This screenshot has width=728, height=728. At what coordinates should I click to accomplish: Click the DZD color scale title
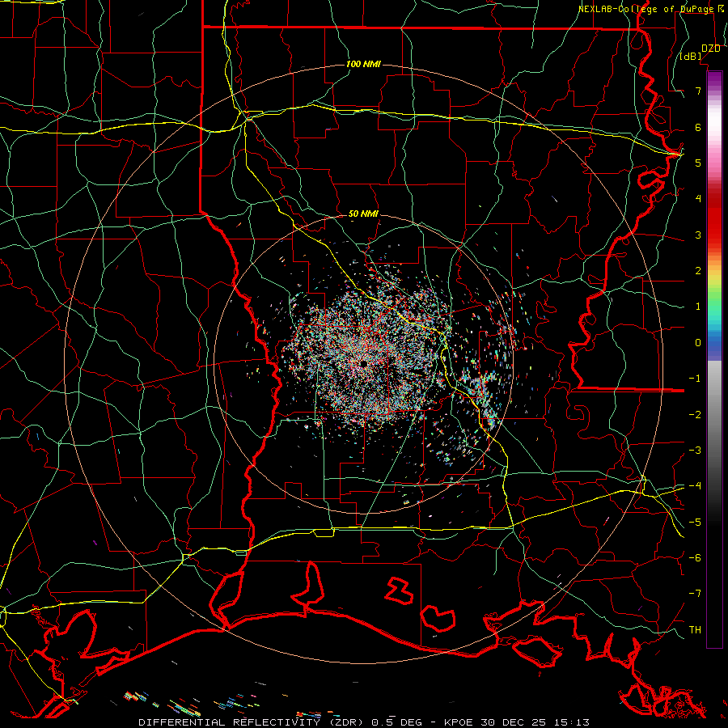[x=710, y=49]
